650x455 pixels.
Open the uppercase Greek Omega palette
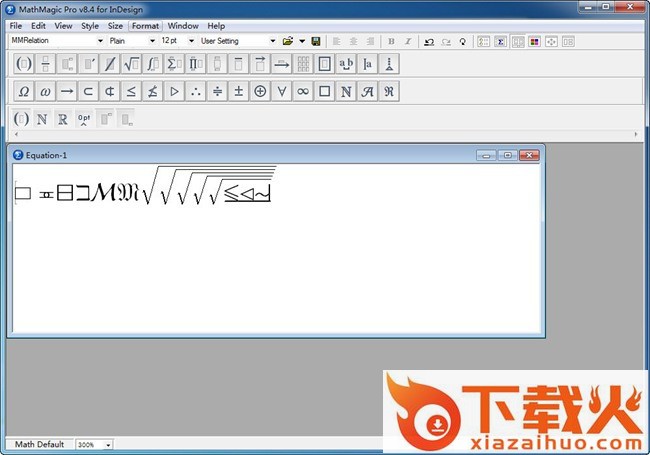(24, 91)
